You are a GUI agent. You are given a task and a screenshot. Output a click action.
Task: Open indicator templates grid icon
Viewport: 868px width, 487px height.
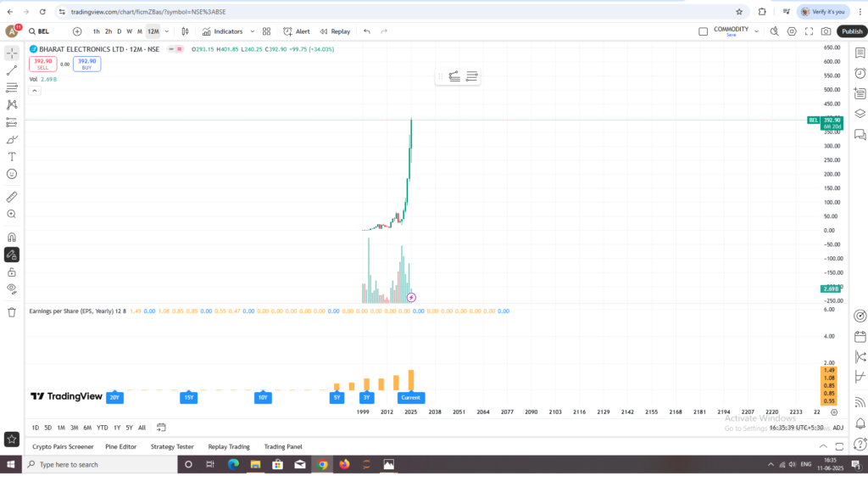tap(266, 31)
